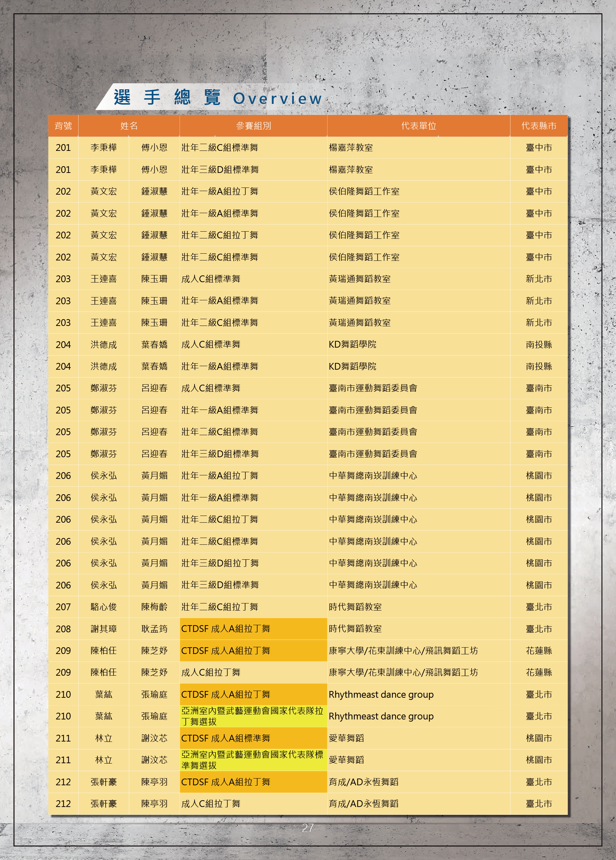The image size is (616, 860).
Task: Select '壯年三級D組標準舞' in the 侯永弘 rows
Action: click(x=220, y=585)
